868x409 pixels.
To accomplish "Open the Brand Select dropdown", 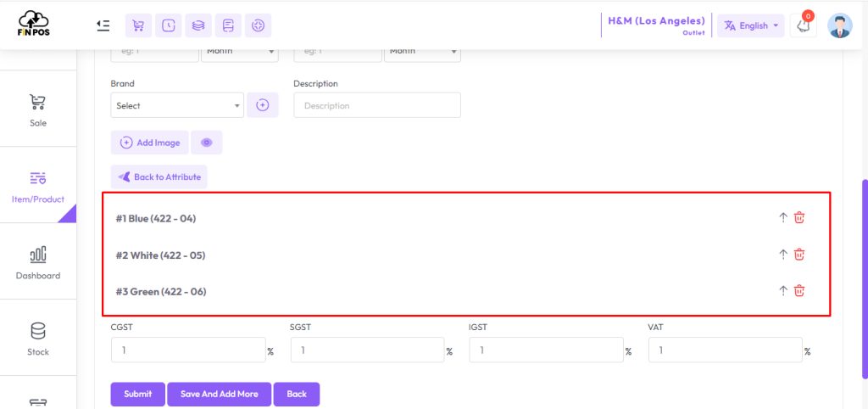I will [x=177, y=105].
